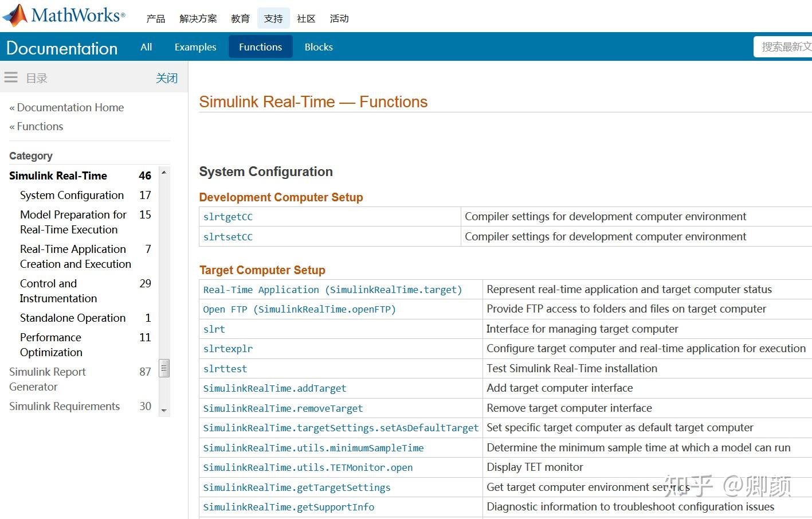The image size is (812, 519).
Task: Select Performance Optimization category
Action: [51, 345]
